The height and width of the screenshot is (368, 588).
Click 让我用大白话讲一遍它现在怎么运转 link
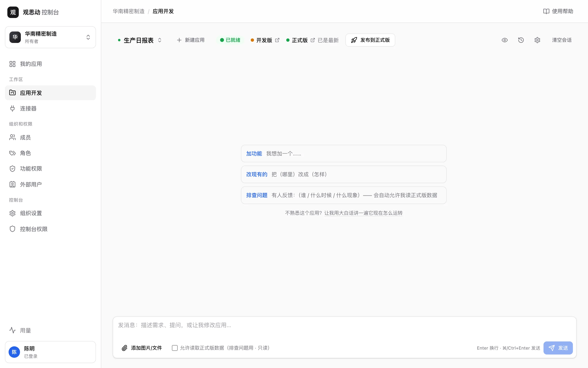[363, 213]
